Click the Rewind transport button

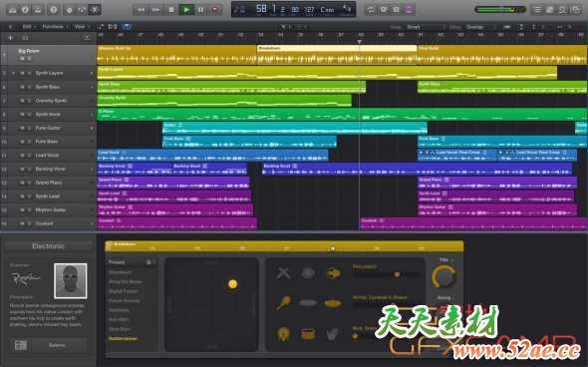click(141, 10)
